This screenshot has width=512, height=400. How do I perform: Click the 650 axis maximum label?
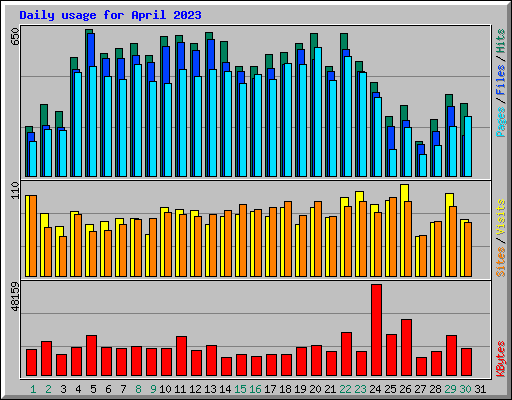(x=15, y=37)
